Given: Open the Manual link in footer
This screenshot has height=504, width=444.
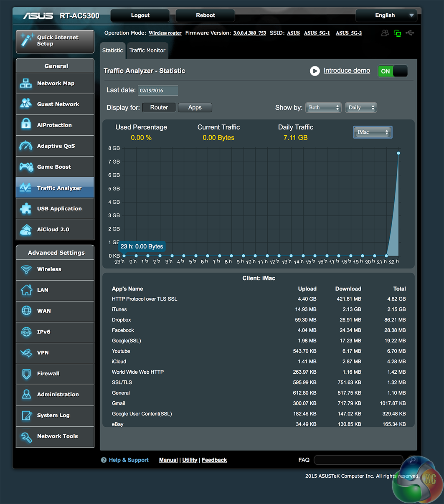Looking at the screenshot, I should click(x=168, y=460).
